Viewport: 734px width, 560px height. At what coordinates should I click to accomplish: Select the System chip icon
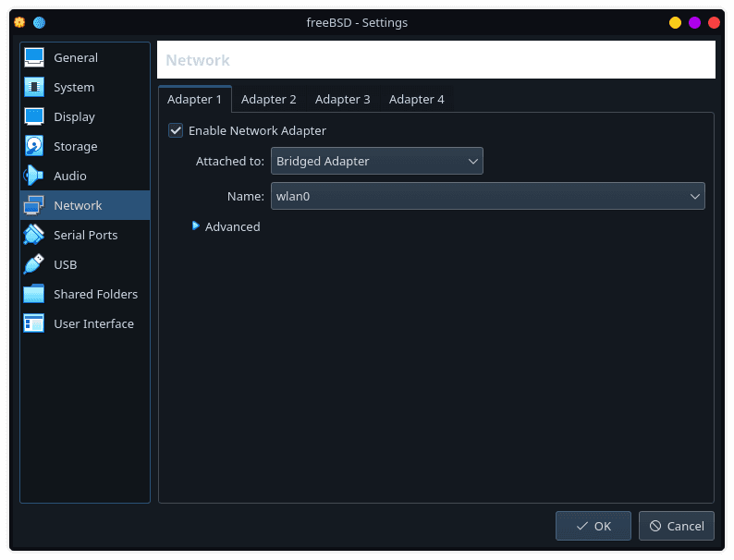point(34,87)
